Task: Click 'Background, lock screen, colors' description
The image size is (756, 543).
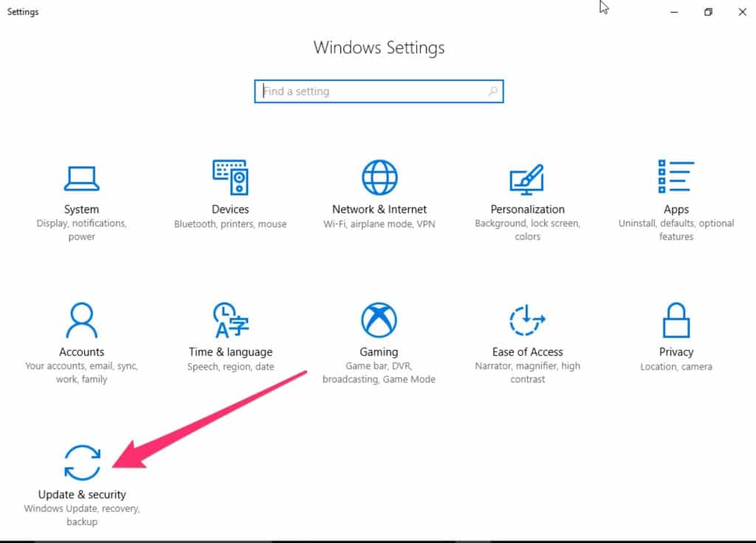Action: point(527,230)
